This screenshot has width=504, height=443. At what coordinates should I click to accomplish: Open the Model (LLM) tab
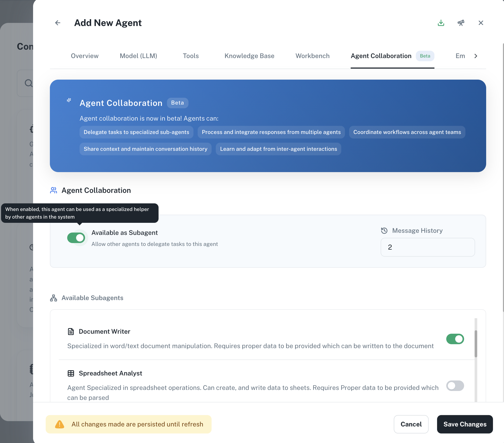[x=138, y=56]
